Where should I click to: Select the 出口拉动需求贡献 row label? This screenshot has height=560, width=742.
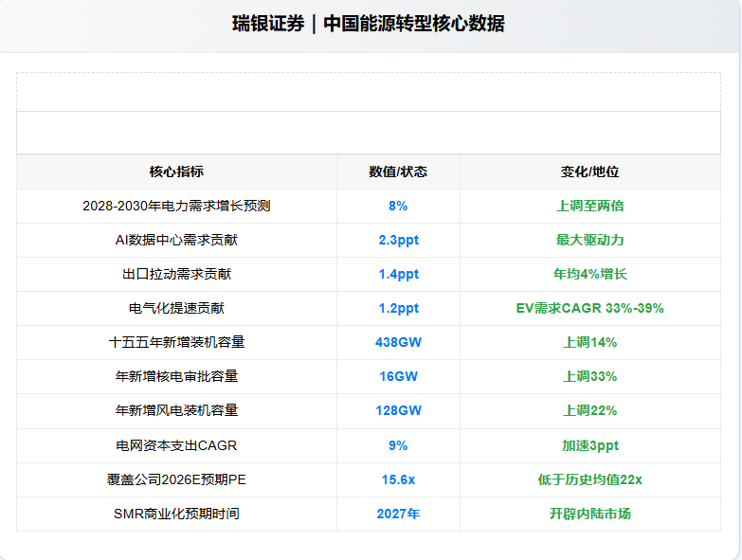pyautogui.click(x=176, y=275)
